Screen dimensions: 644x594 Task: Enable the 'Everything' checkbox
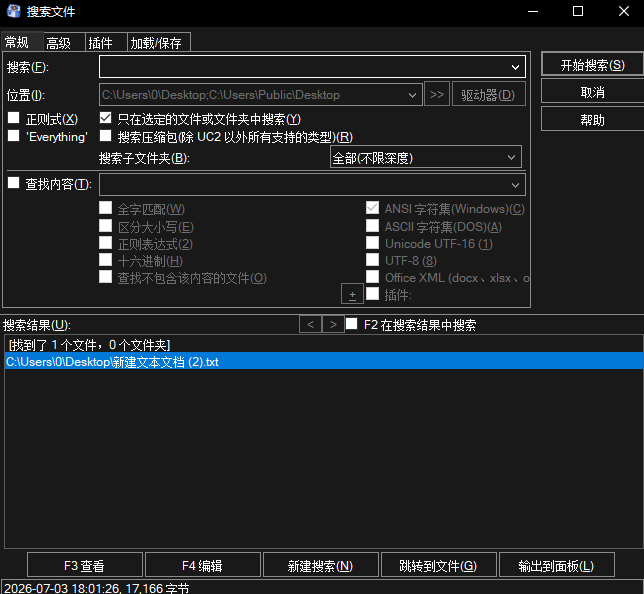click(x=14, y=136)
